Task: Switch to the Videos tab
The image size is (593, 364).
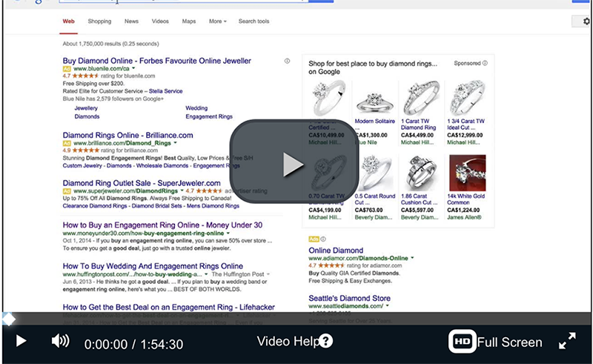Action: point(160,21)
